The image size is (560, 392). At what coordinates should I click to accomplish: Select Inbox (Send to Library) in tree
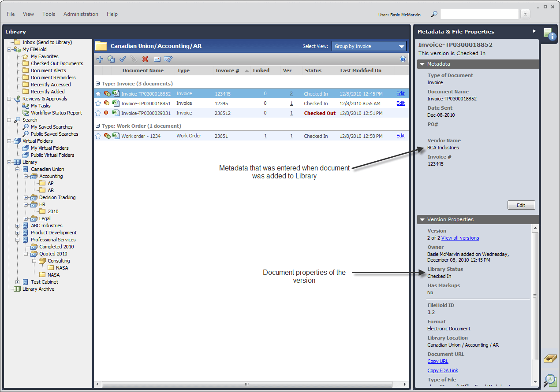[x=47, y=42]
